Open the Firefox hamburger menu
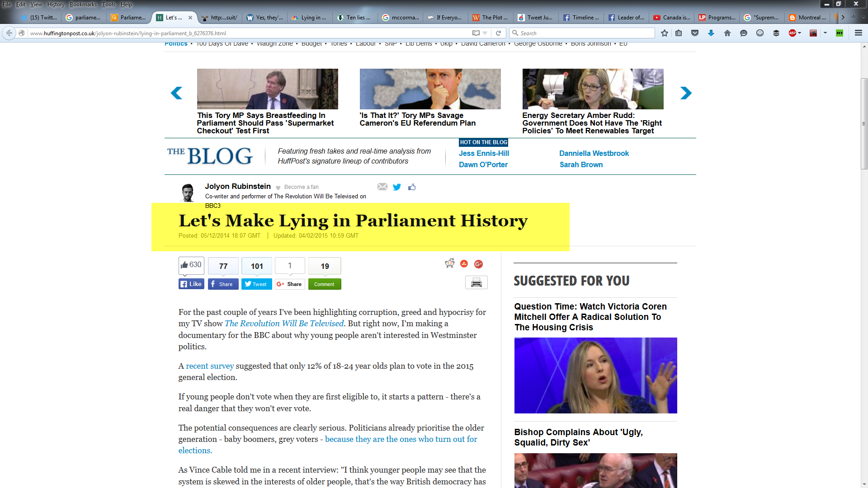 pyautogui.click(x=858, y=33)
